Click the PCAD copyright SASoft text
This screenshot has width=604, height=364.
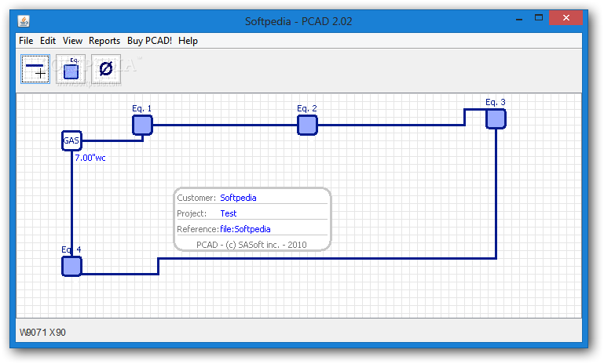click(251, 245)
